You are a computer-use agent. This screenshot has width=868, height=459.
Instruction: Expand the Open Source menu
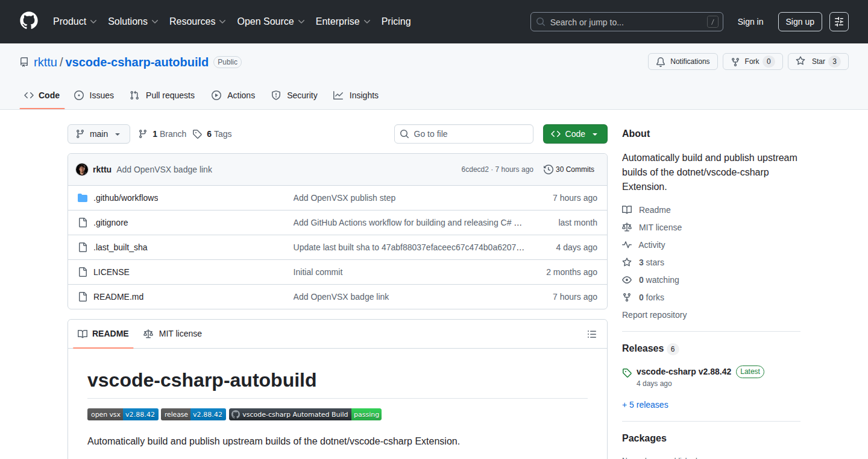(271, 22)
